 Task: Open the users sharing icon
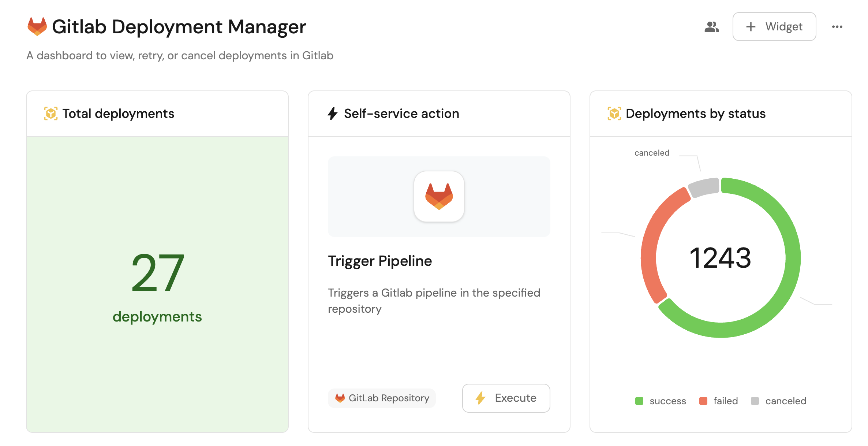click(x=711, y=27)
